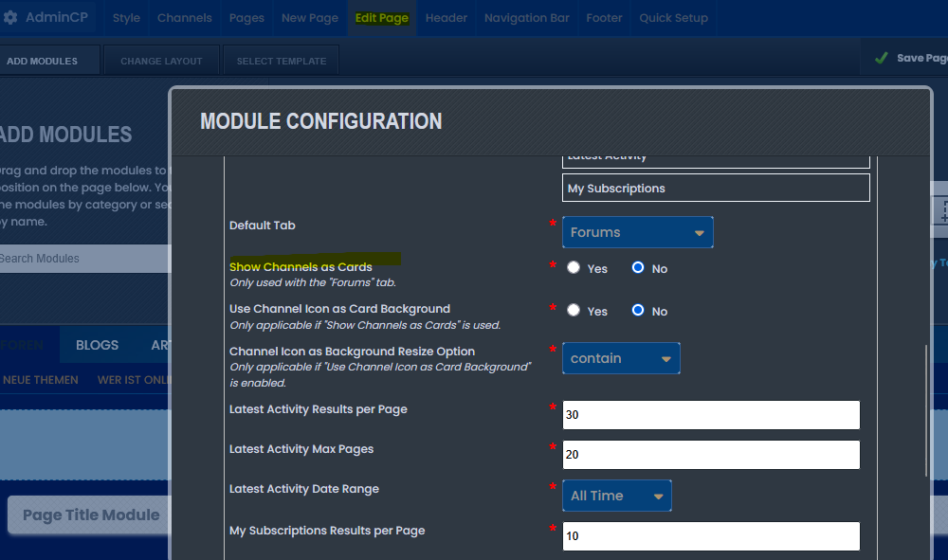Click Neue Themen sub-navigation link
This screenshot has width=948, height=560.
(x=41, y=380)
